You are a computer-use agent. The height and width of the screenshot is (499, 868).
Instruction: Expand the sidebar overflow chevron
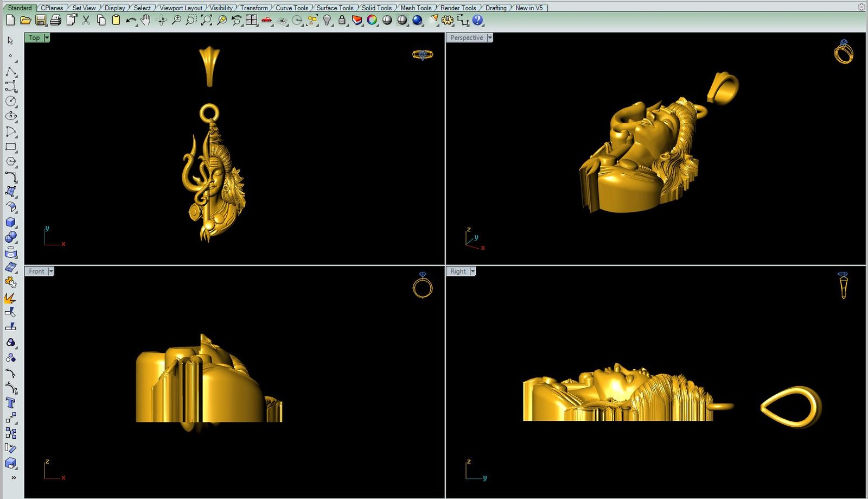click(14, 478)
